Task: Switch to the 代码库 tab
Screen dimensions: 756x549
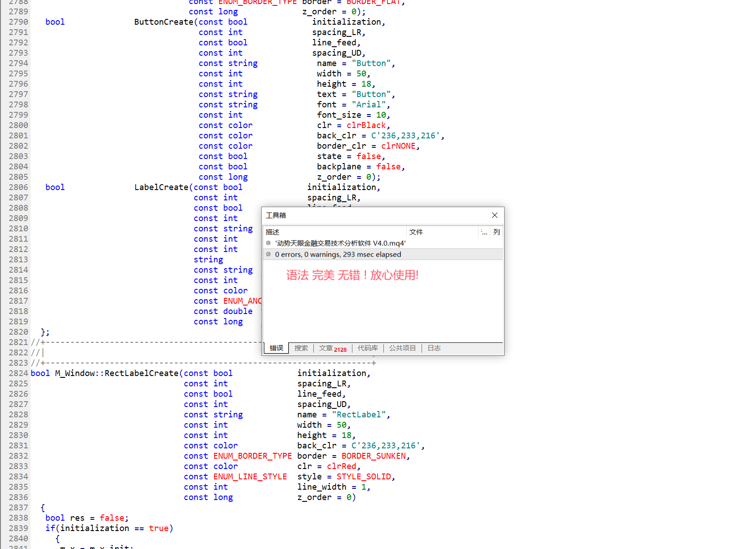Action: point(367,348)
